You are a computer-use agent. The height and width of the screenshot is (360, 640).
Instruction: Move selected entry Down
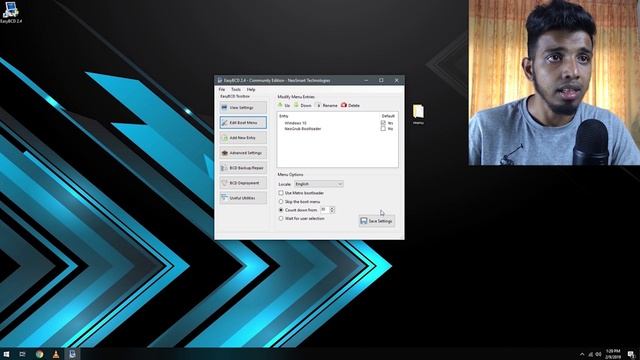tap(302, 105)
